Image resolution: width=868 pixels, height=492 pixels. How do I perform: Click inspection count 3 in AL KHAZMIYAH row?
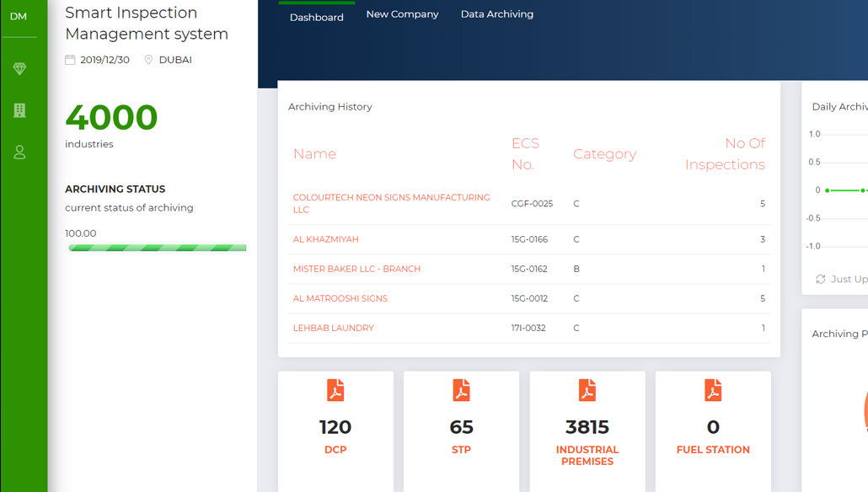point(763,239)
